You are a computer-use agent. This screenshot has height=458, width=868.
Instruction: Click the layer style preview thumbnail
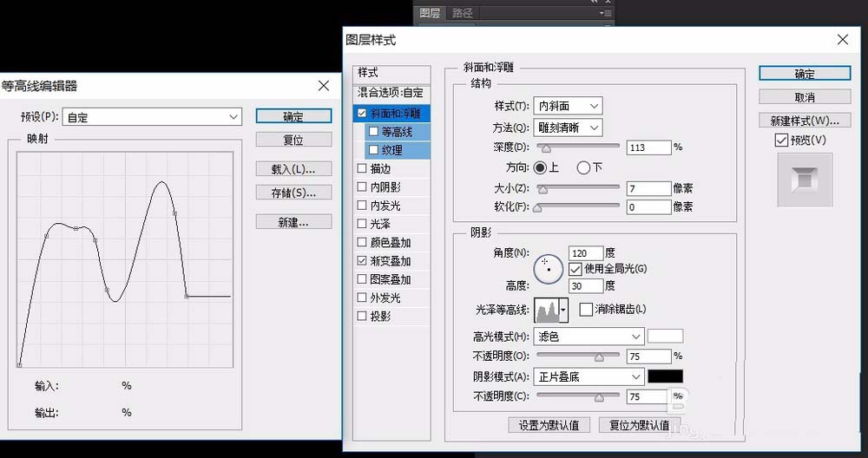pyautogui.click(x=804, y=180)
